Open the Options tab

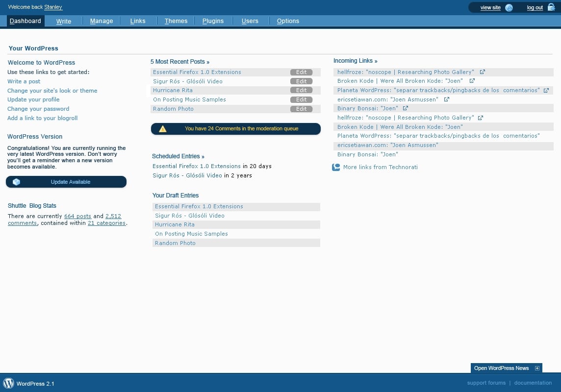point(288,21)
